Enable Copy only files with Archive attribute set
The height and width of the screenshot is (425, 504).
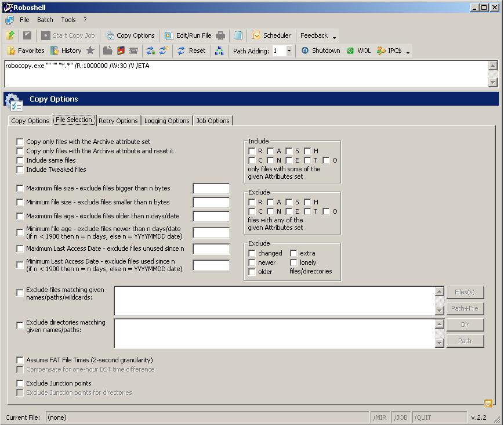pyautogui.click(x=20, y=142)
